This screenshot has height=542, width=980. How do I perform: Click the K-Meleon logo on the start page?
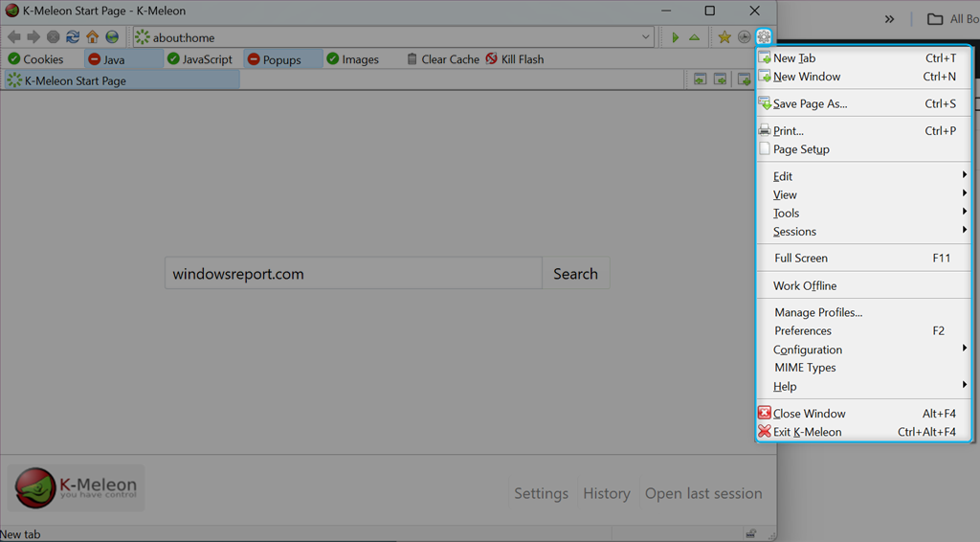[x=77, y=488]
